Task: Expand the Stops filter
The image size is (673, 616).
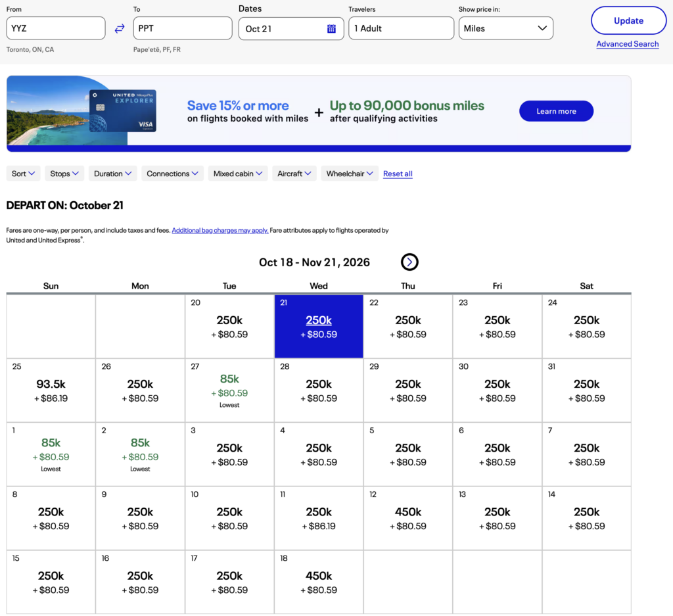Action: pos(64,174)
